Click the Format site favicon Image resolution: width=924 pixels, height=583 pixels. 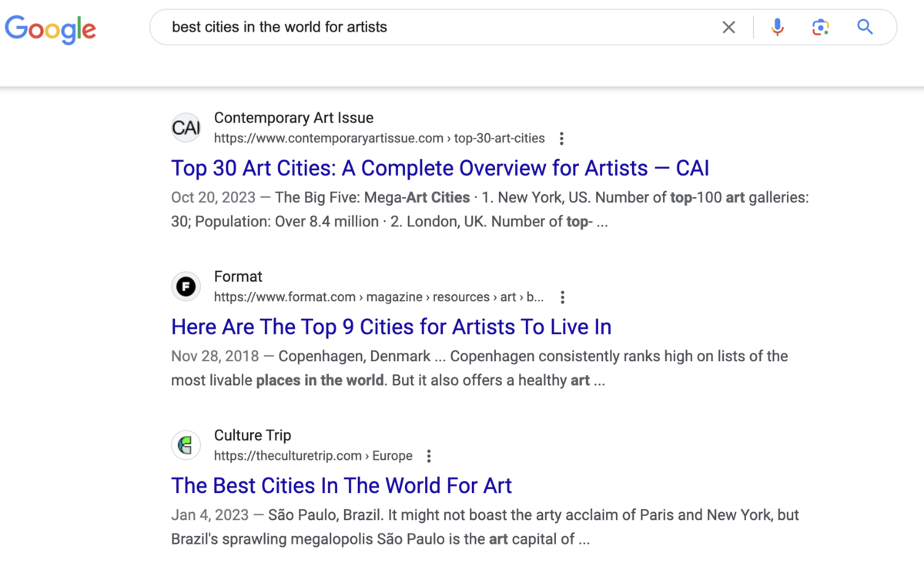coord(186,286)
